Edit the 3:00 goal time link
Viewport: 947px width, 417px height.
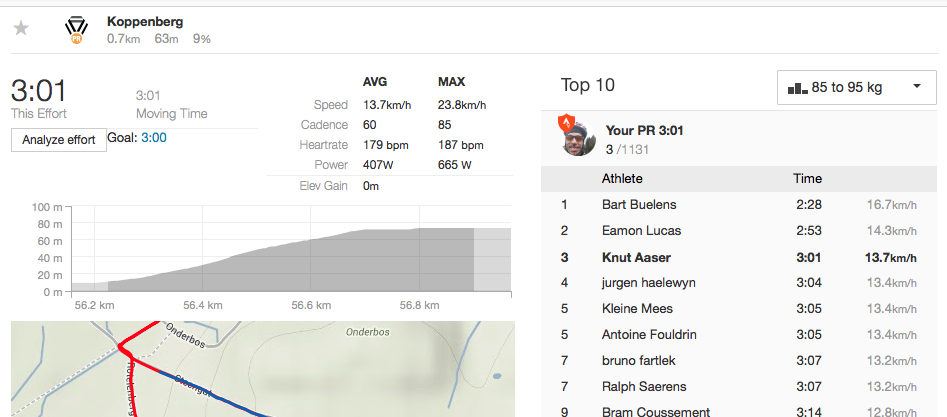[154, 138]
